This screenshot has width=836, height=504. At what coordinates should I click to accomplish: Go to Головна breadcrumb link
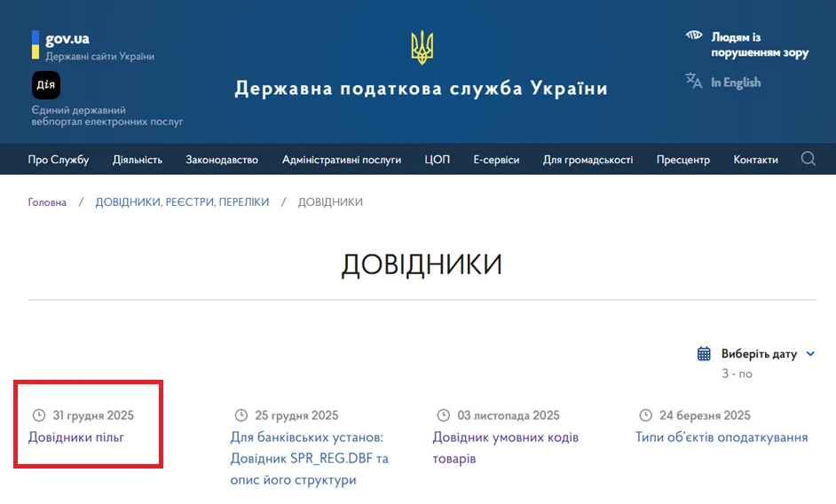click(47, 202)
